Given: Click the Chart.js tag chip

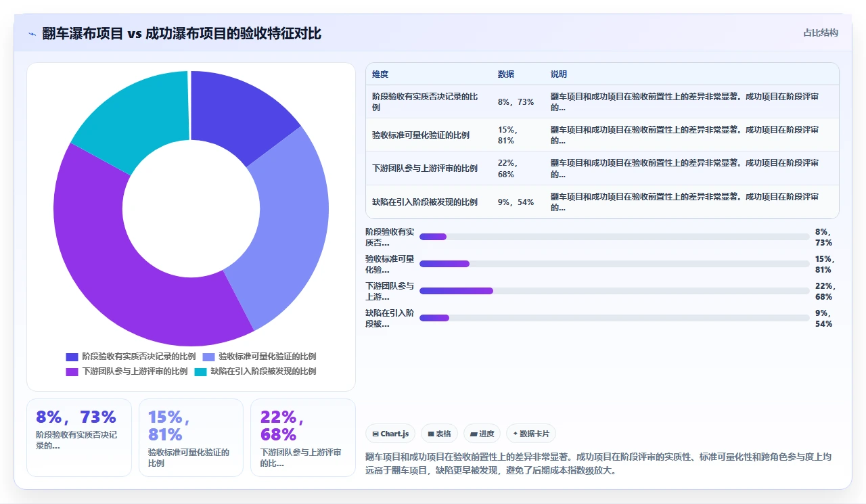Looking at the screenshot, I should point(390,434).
